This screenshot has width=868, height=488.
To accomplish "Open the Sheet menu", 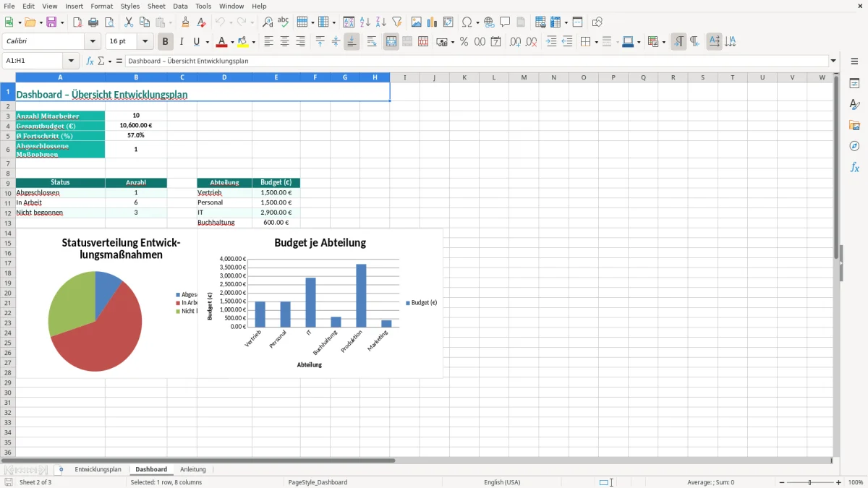I will coord(156,6).
